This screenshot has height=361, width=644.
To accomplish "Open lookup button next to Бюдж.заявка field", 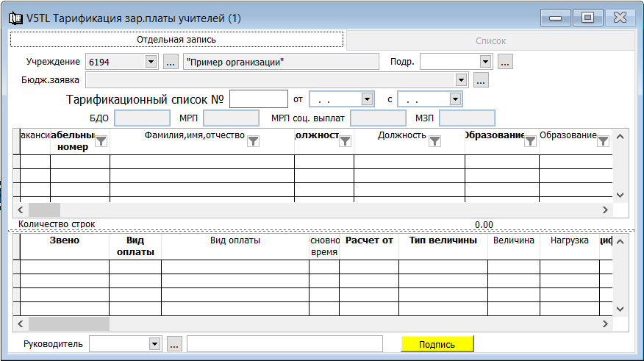I will point(481,80).
